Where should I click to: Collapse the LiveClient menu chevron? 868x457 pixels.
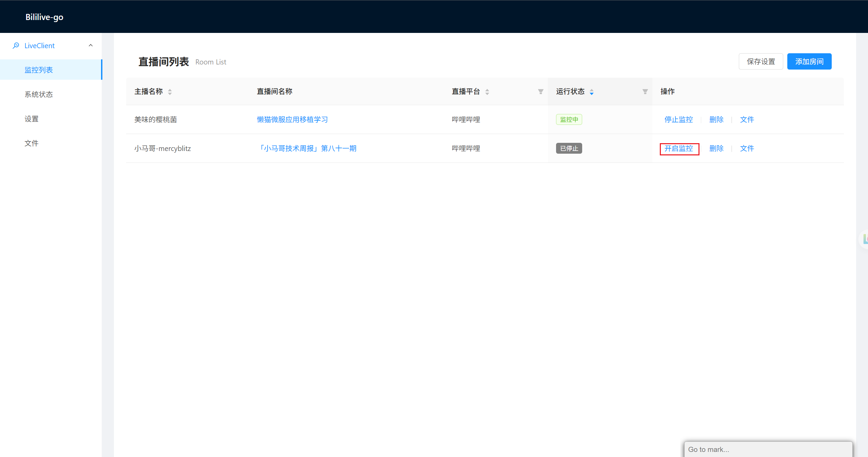pos(91,45)
